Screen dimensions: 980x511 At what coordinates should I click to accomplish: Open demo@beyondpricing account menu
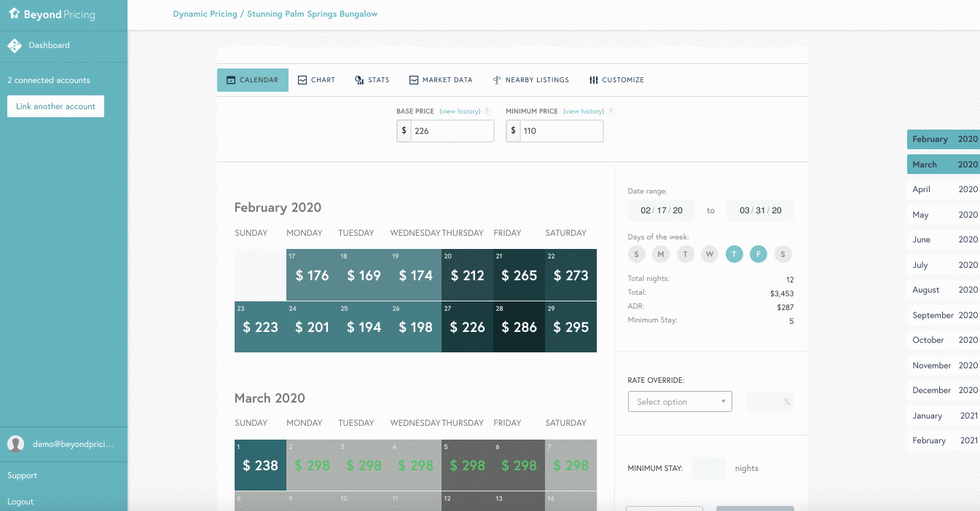point(63,444)
